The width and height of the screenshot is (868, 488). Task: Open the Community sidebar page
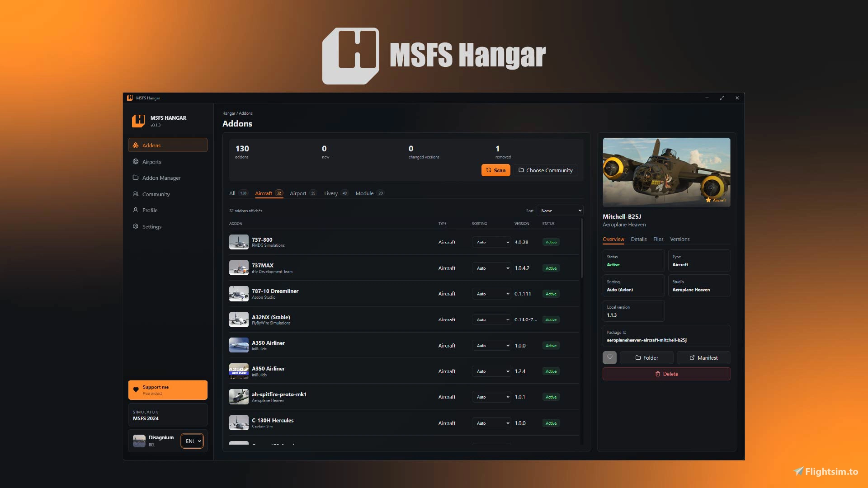[x=168, y=194]
